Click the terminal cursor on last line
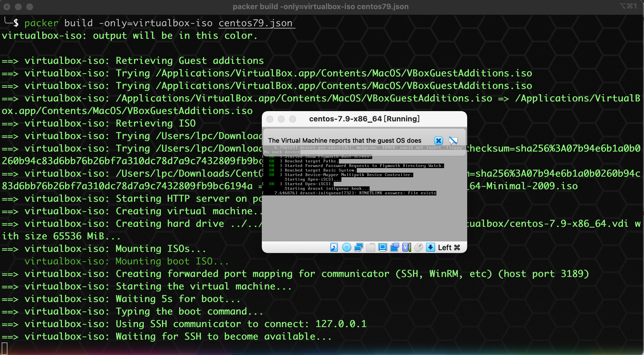Viewport: 644px width, 355px height. 5,348
